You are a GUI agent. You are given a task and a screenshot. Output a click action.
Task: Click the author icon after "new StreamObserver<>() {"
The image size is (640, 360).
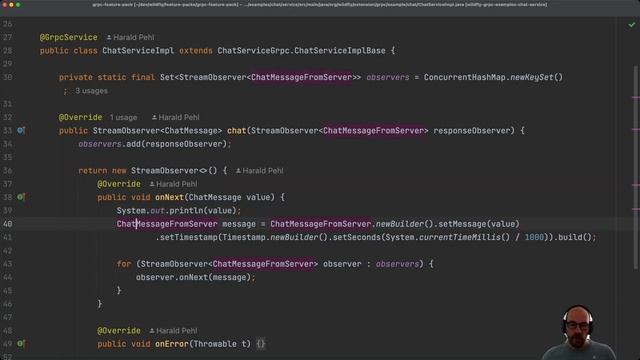pyautogui.click(x=238, y=171)
